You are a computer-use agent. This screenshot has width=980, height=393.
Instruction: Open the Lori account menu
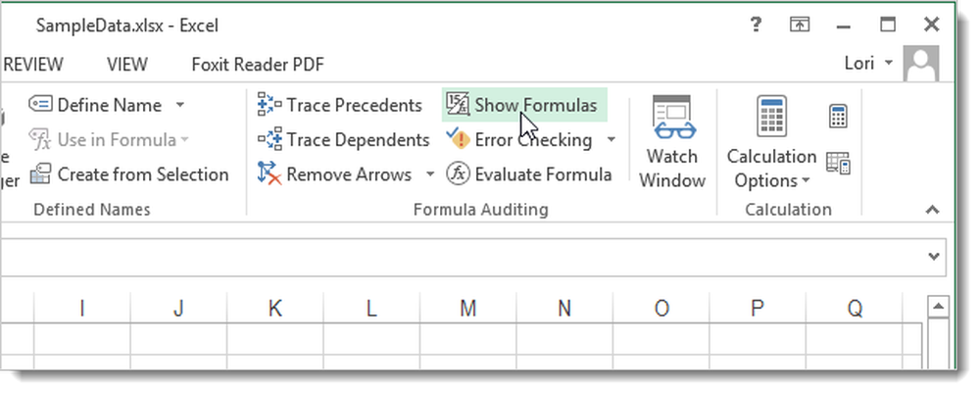pos(868,63)
